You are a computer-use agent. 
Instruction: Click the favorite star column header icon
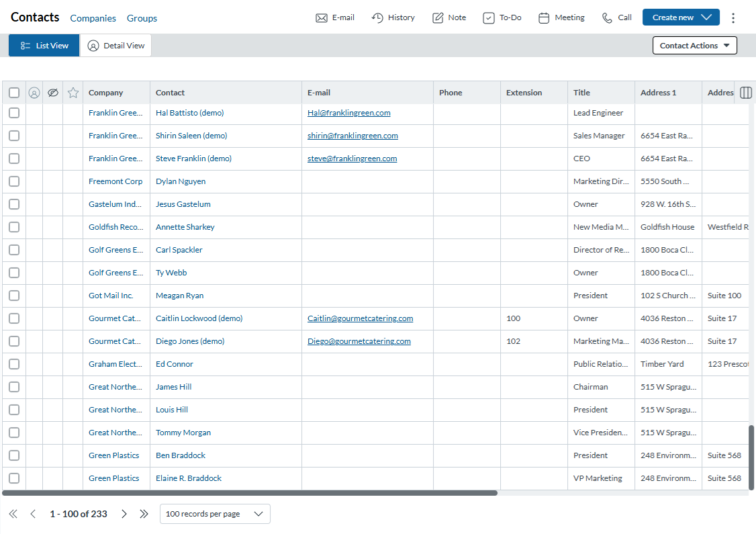click(73, 93)
